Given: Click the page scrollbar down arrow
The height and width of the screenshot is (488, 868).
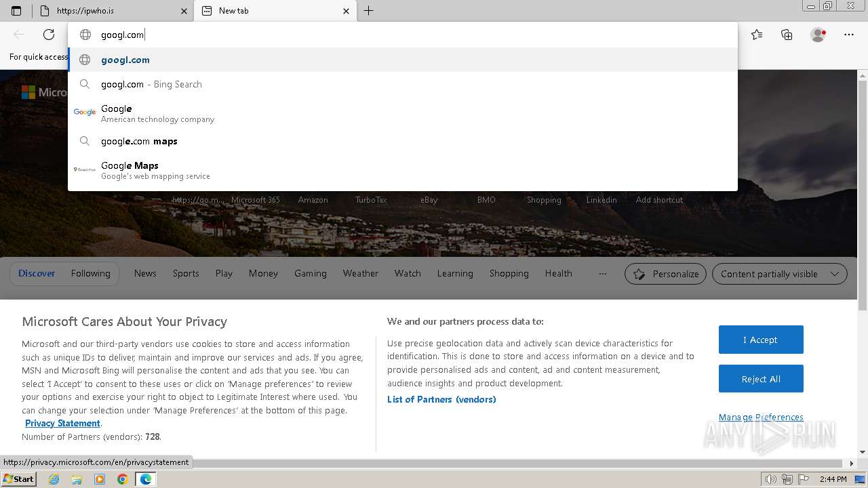Looking at the screenshot, I should point(863,451).
